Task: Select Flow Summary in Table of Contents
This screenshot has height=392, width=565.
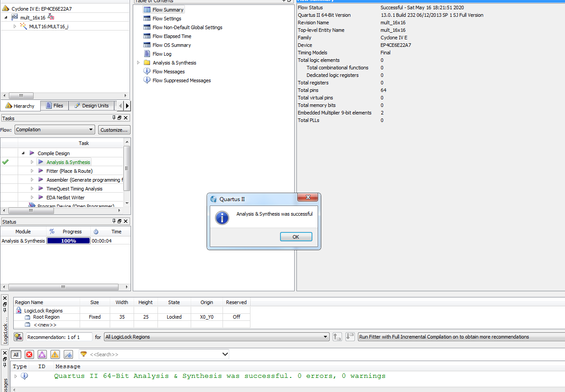Action: (x=168, y=10)
